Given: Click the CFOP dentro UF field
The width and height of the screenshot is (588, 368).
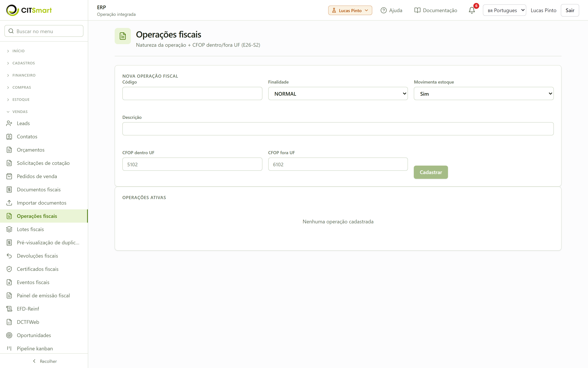Looking at the screenshot, I should tap(192, 164).
